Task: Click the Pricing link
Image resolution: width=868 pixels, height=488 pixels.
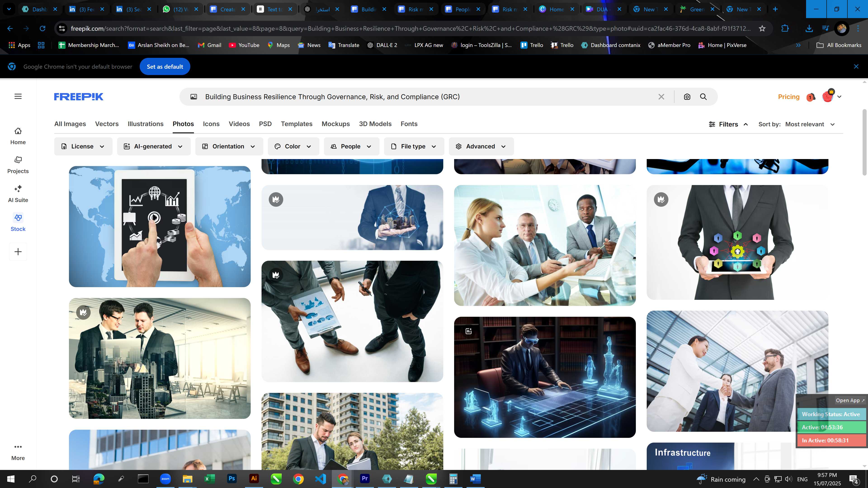Action: [788, 97]
